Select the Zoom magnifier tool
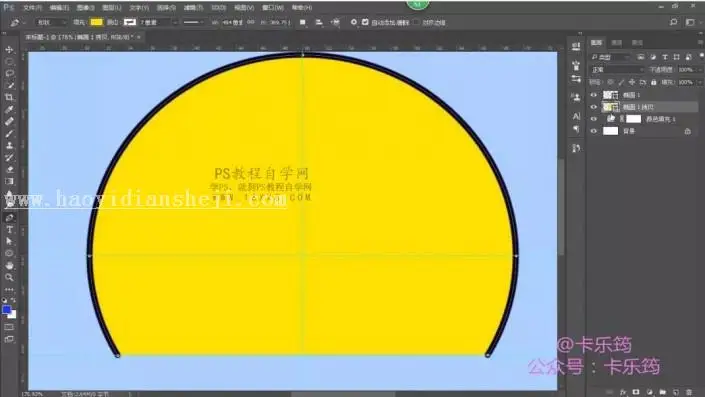 pos(9,277)
